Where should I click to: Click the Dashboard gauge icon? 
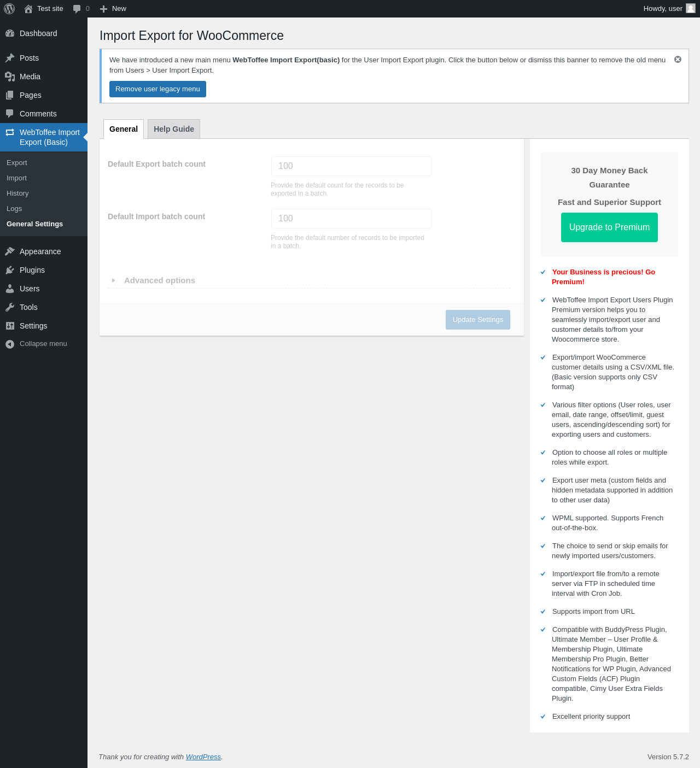[10, 33]
